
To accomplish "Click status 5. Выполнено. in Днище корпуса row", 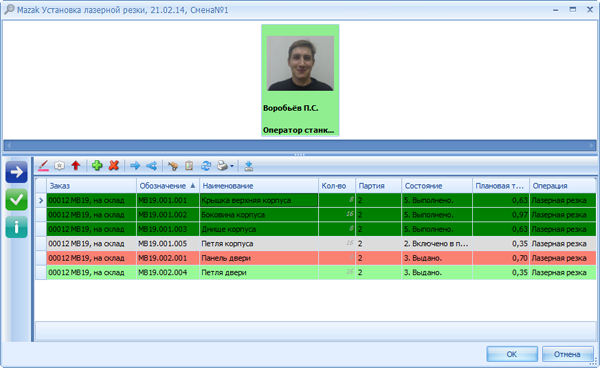I will click(x=437, y=230).
